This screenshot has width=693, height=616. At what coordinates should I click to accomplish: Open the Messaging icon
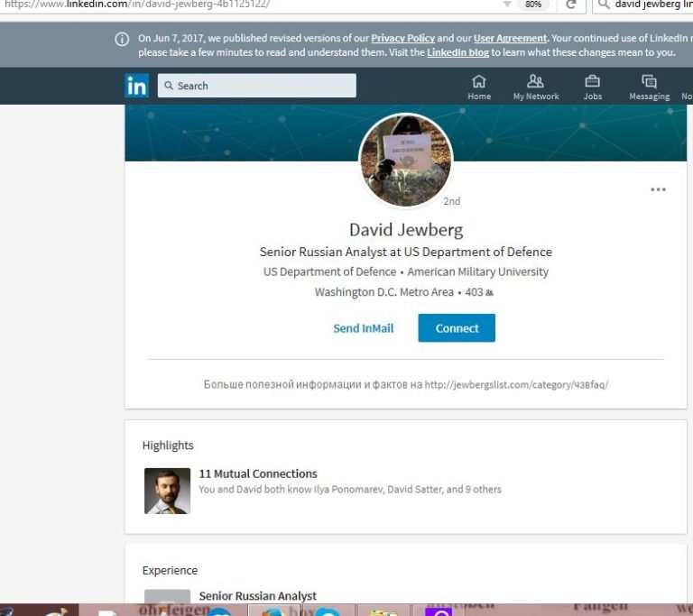649,81
